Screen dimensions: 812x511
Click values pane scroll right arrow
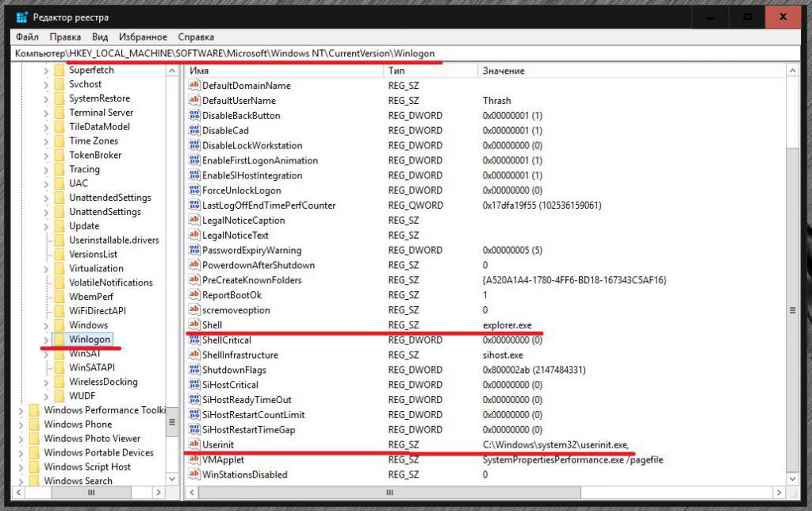click(779, 492)
